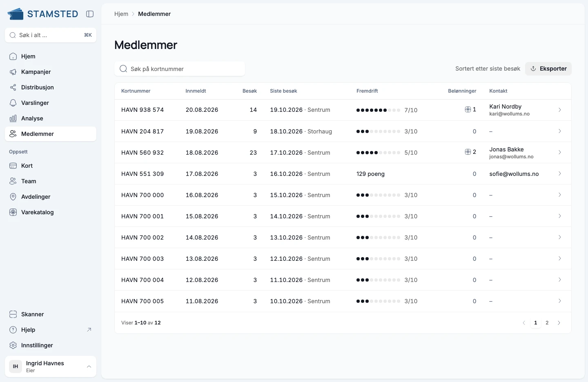Click the Team icon in sidebar
The image size is (588, 382).
(x=13, y=181)
